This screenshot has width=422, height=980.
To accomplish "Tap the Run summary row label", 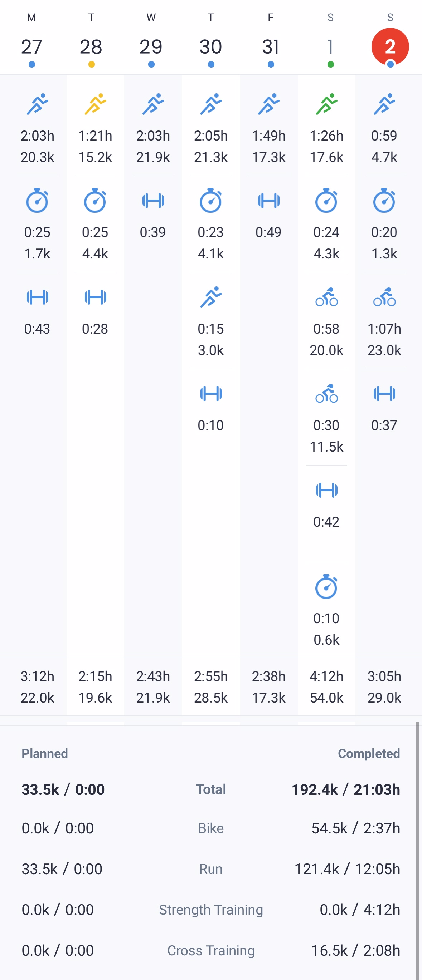I will (x=211, y=869).
